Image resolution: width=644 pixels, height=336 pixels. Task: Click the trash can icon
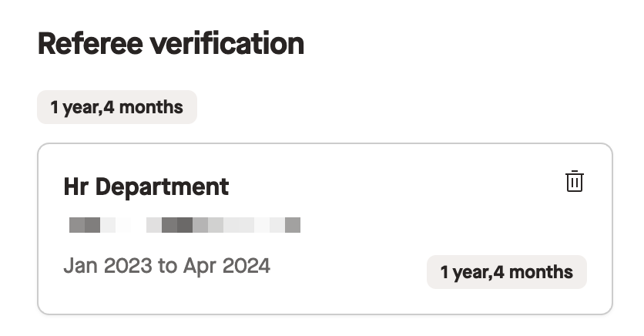pyautogui.click(x=574, y=181)
